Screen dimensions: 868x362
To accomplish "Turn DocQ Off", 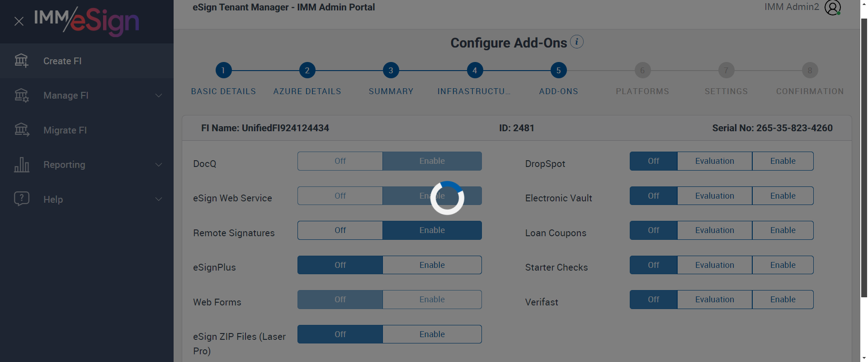I will (x=340, y=161).
